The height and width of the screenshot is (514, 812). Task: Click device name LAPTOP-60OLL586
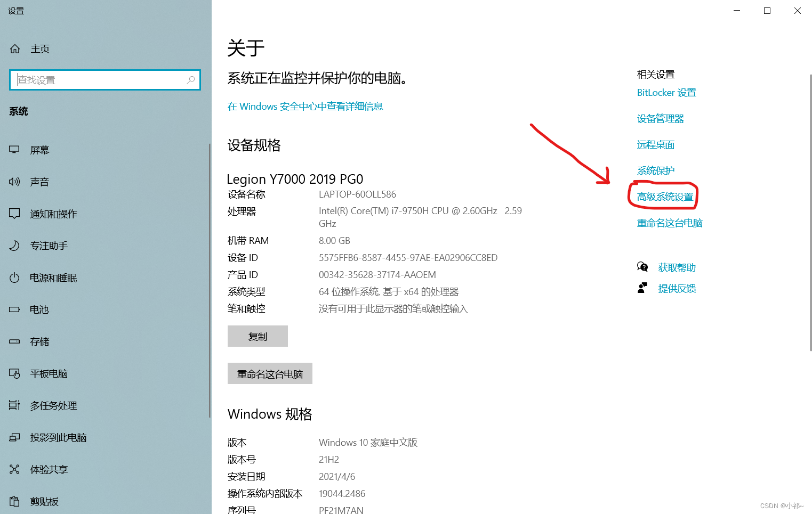pos(357,194)
